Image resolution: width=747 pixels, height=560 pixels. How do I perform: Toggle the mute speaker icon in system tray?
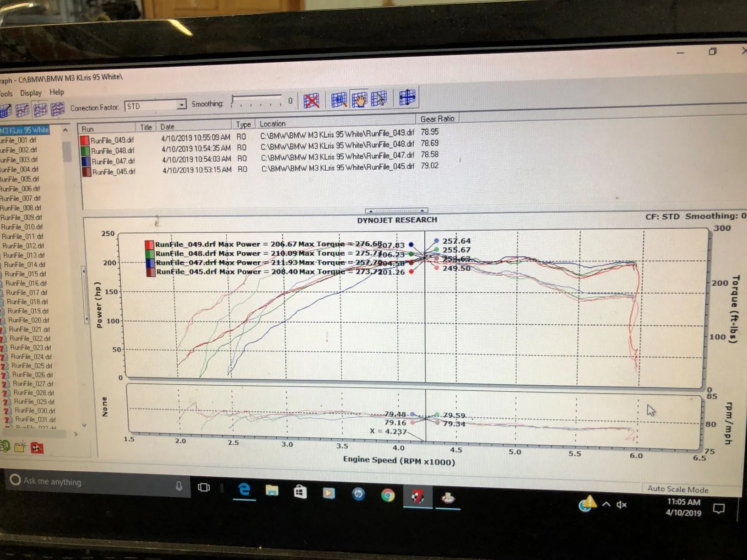click(x=621, y=505)
